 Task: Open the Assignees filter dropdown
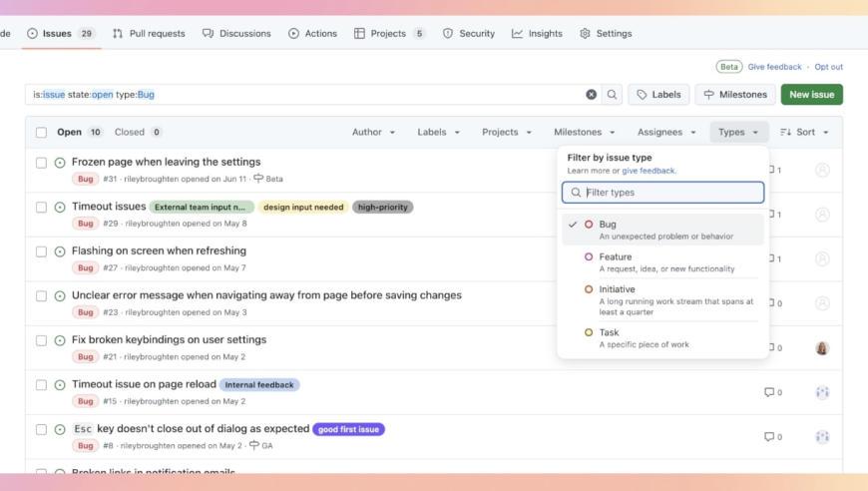pyautogui.click(x=666, y=133)
